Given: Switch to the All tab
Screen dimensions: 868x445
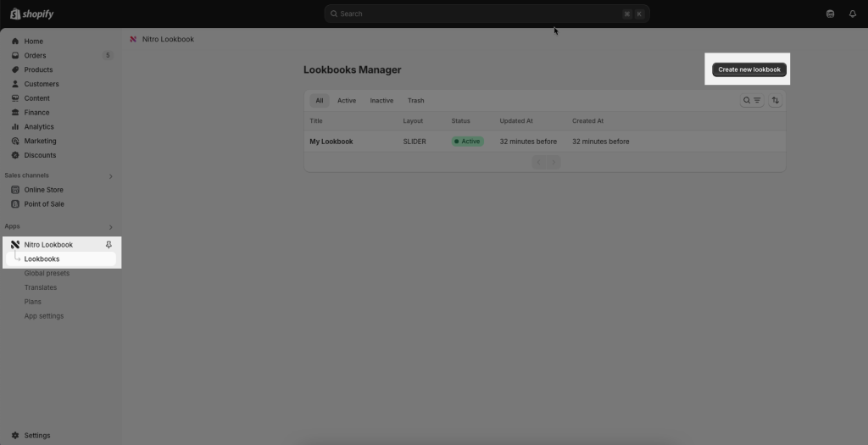Looking at the screenshot, I should 320,101.
